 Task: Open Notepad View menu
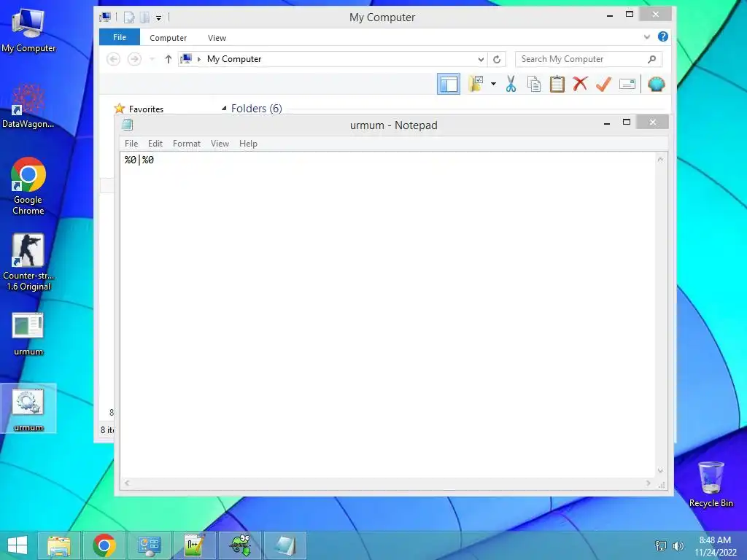pos(220,144)
